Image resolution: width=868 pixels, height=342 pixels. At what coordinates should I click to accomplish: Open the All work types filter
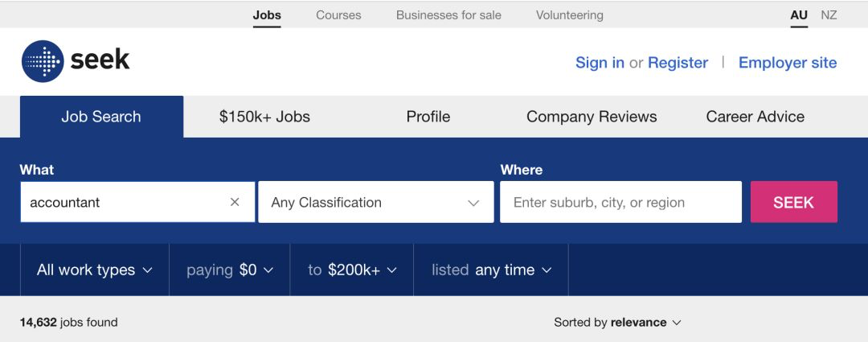pyautogui.click(x=94, y=270)
